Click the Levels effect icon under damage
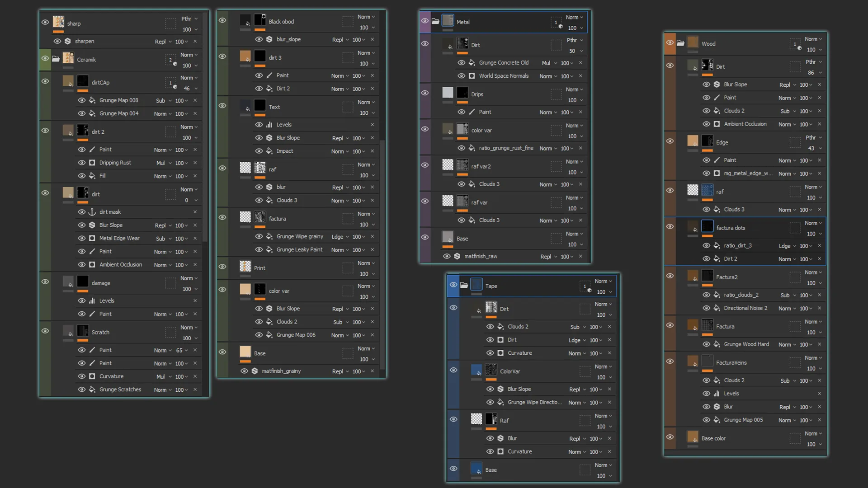The image size is (868, 488). (92, 300)
